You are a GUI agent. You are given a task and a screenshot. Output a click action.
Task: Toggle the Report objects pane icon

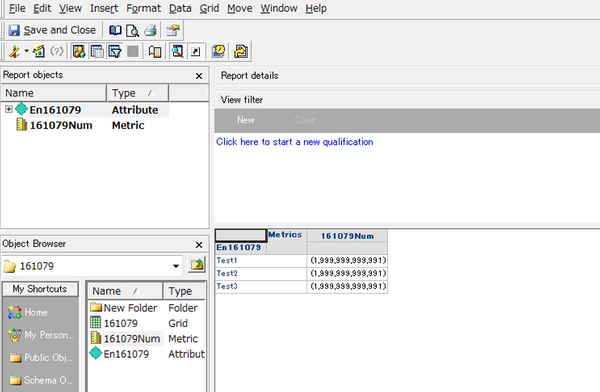click(x=79, y=51)
